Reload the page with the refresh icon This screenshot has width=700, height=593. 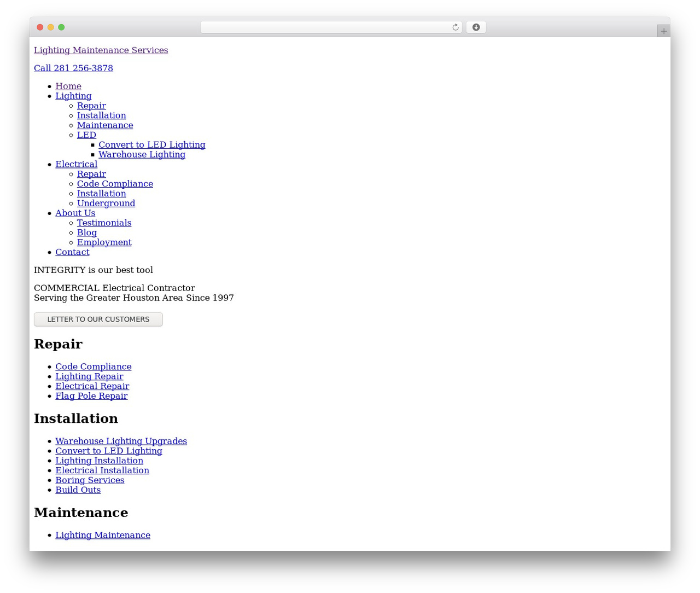pos(455,27)
